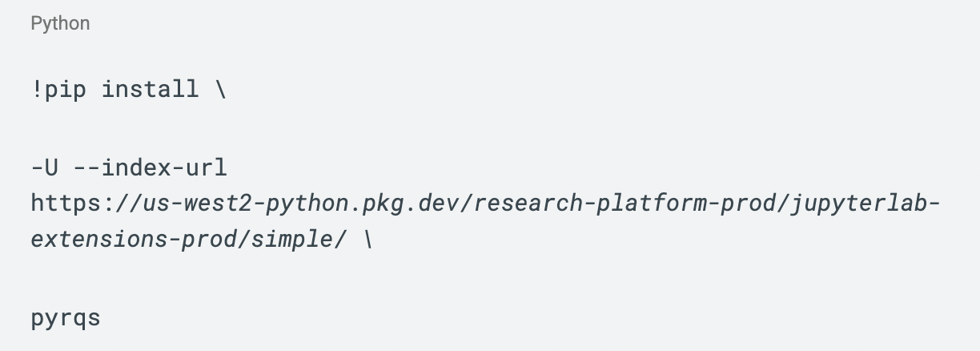Image resolution: width=980 pixels, height=351 pixels.
Task: Click "jupyterlab-" at the end of the URL line
Action: pyautogui.click(x=863, y=204)
